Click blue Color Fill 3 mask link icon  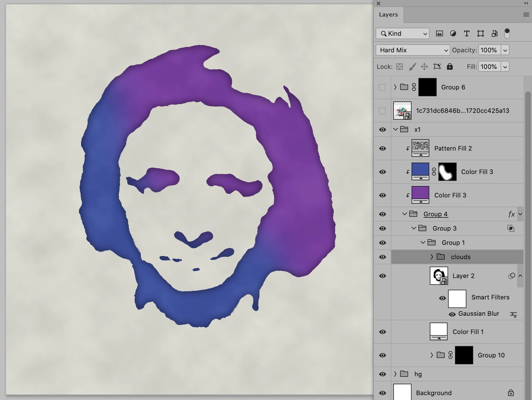coord(434,172)
